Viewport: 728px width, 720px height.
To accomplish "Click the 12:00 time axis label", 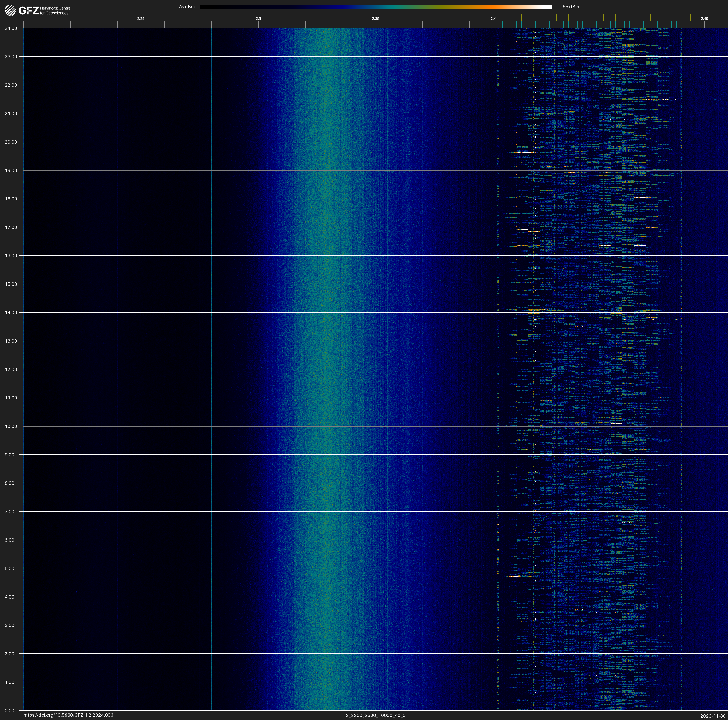I will pos(11,369).
